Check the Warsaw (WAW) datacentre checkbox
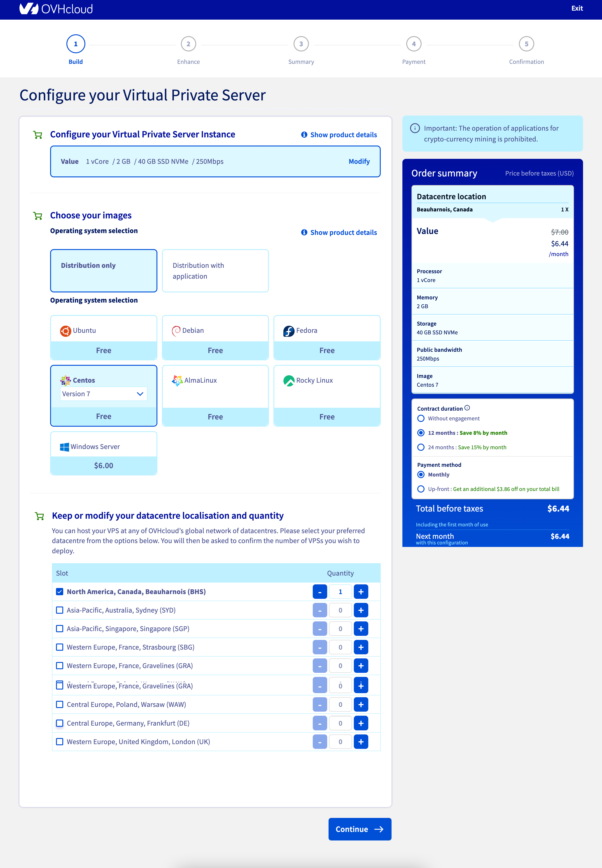The width and height of the screenshot is (602, 868). (x=60, y=704)
